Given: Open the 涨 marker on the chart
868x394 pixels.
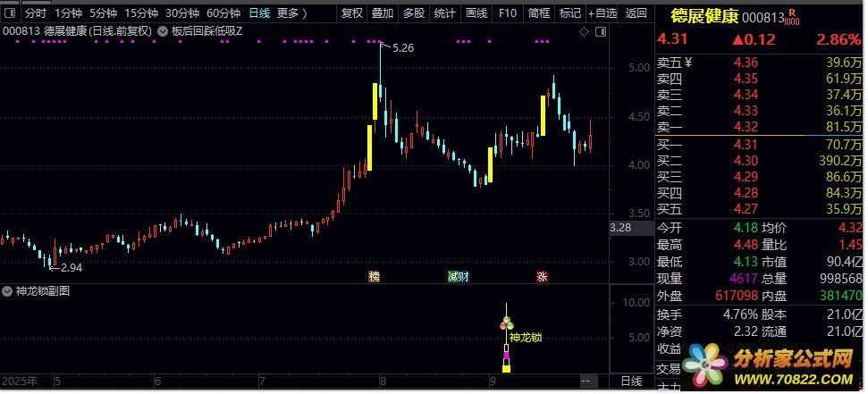Looking at the screenshot, I should point(542,276).
